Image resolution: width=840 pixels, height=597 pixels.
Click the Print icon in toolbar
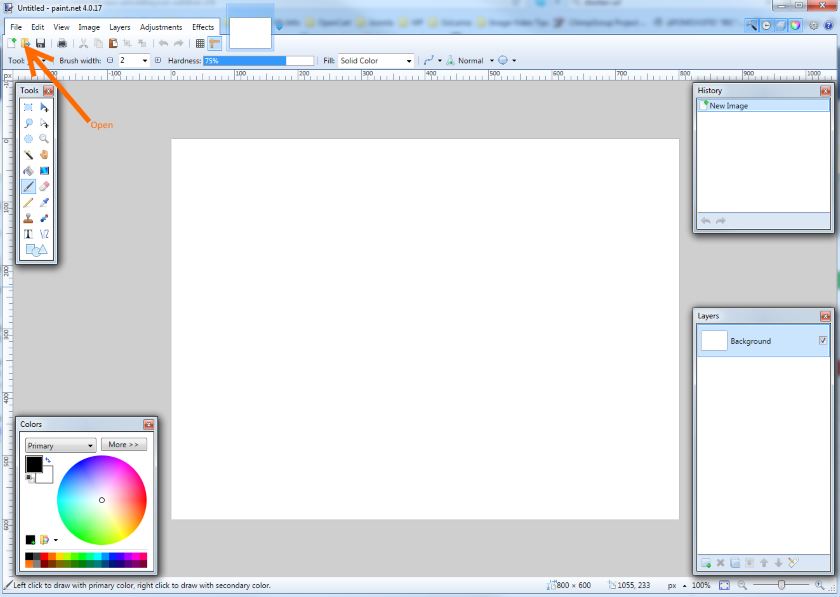click(62, 44)
